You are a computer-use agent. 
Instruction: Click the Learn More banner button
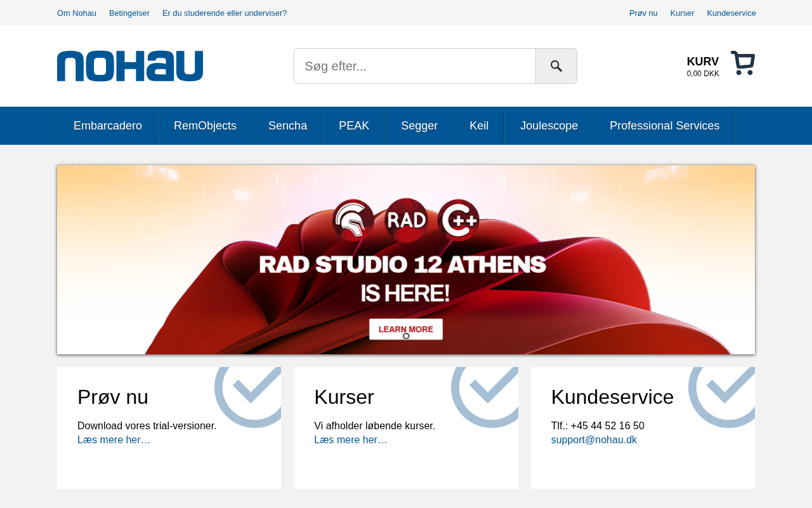[405, 328]
